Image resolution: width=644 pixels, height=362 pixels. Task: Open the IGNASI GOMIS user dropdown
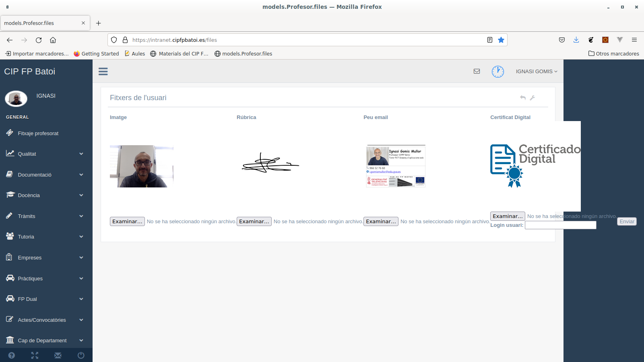pos(536,71)
